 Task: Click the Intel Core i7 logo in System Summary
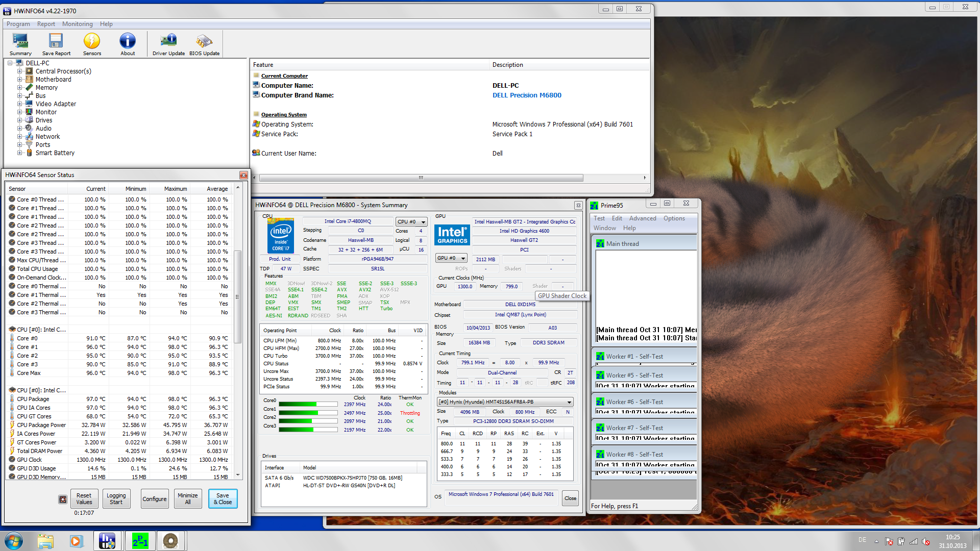coord(281,235)
